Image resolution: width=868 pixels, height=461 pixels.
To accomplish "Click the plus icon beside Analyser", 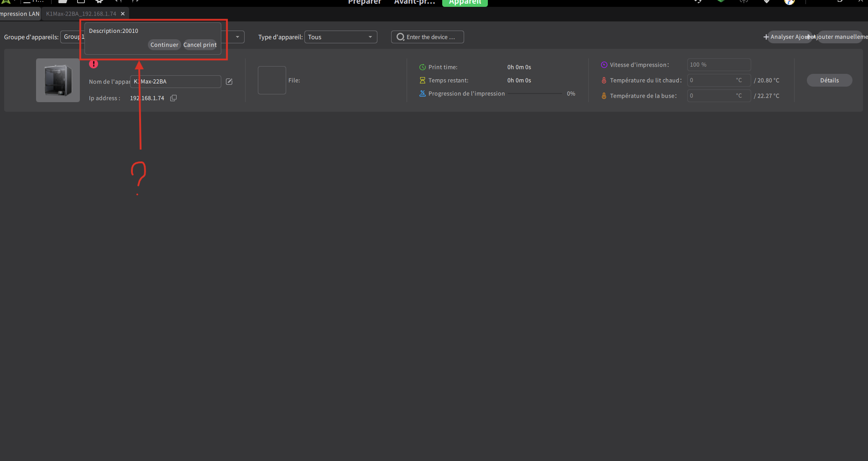I will click(x=766, y=37).
